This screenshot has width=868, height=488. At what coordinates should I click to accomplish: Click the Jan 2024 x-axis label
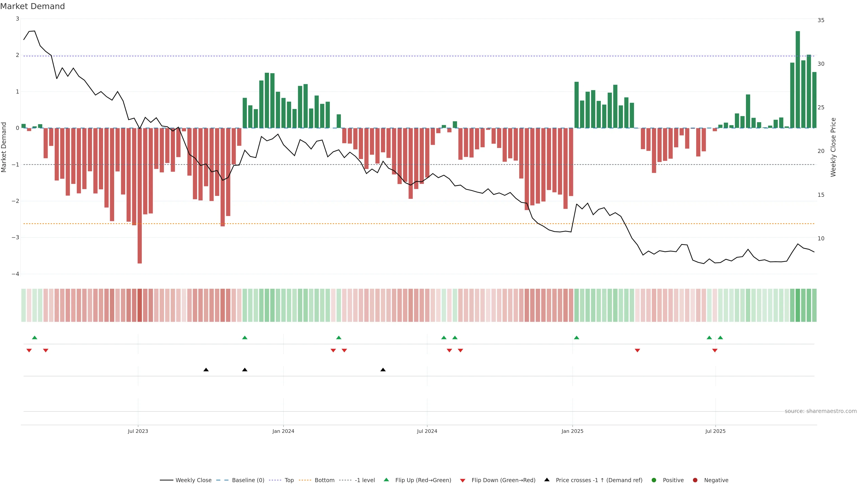click(283, 431)
